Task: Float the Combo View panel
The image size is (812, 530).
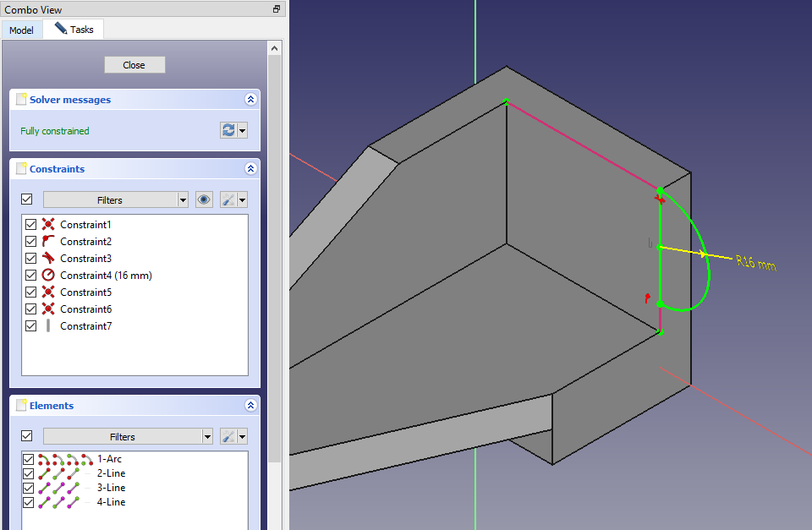Action: click(x=277, y=9)
